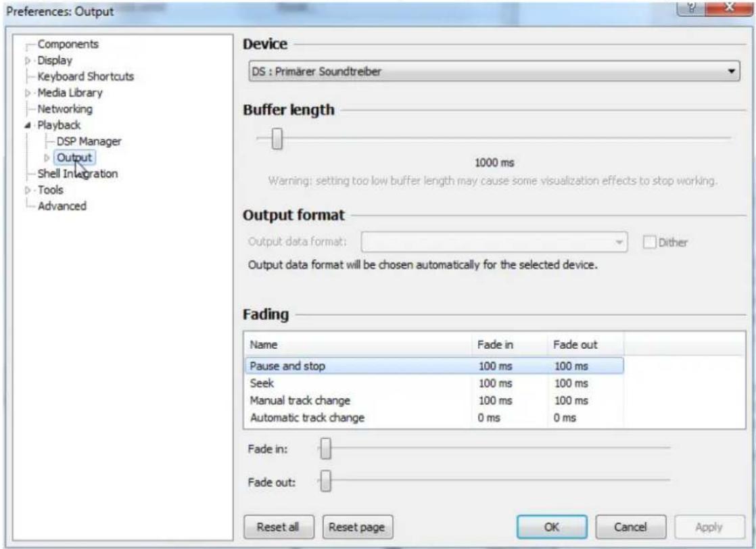The height and width of the screenshot is (549, 756).
Task: Select Output in the preferences tree
Action: (74, 158)
